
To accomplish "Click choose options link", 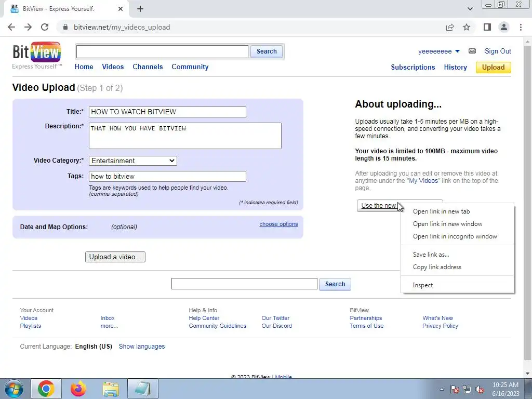I will pos(278,224).
